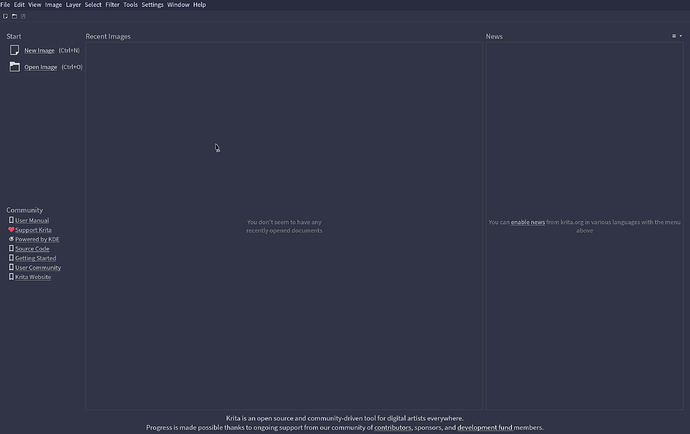Follow the Getting Started link
The width and height of the screenshot is (690, 434).
coord(35,258)
